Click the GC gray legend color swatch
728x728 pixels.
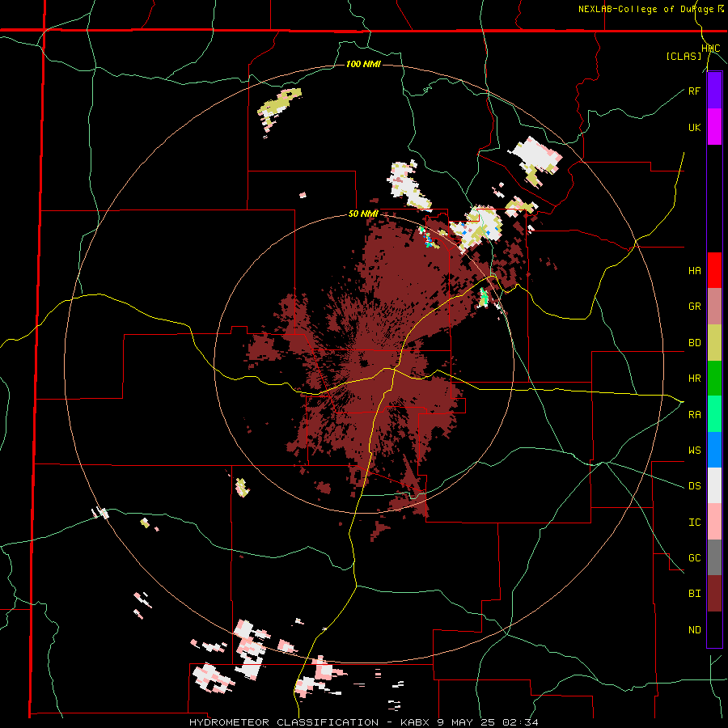pyautogui.click(x=714, y=557)
